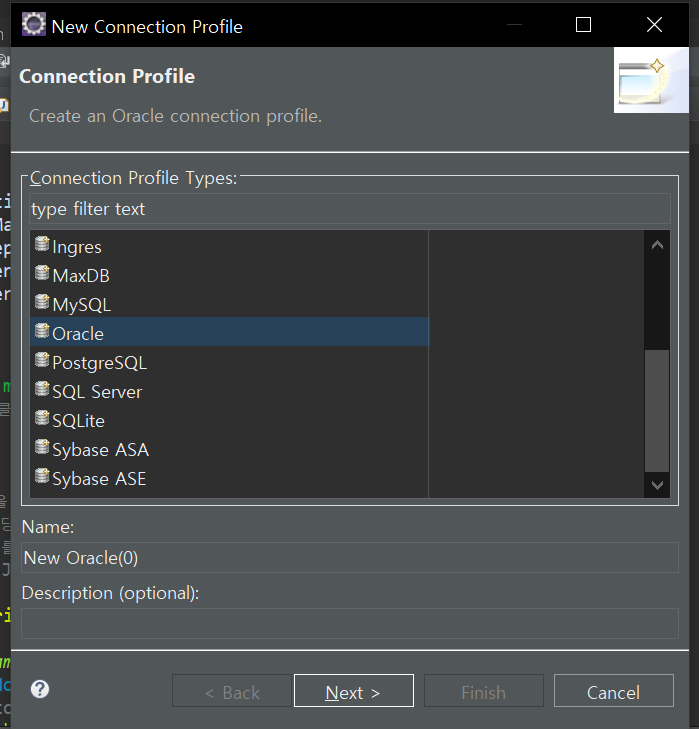Select MySQL profile type

click(229, 305)
